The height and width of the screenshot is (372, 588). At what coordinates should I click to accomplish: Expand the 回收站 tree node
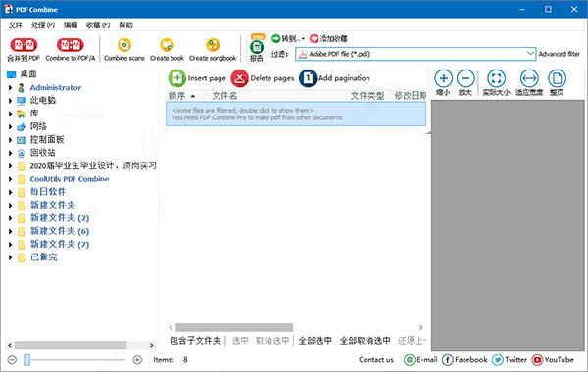[x=11, y=153]
